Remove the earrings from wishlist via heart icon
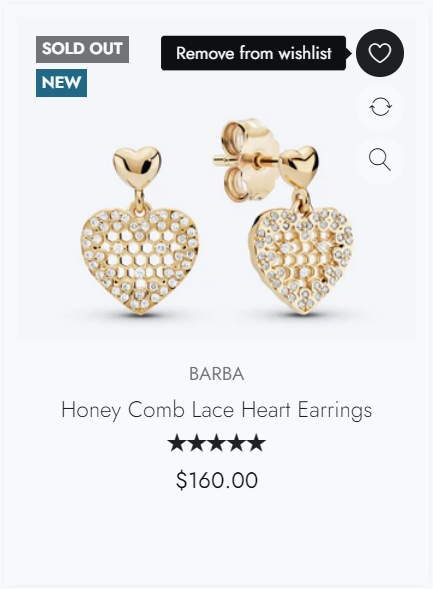 (380, 53)
